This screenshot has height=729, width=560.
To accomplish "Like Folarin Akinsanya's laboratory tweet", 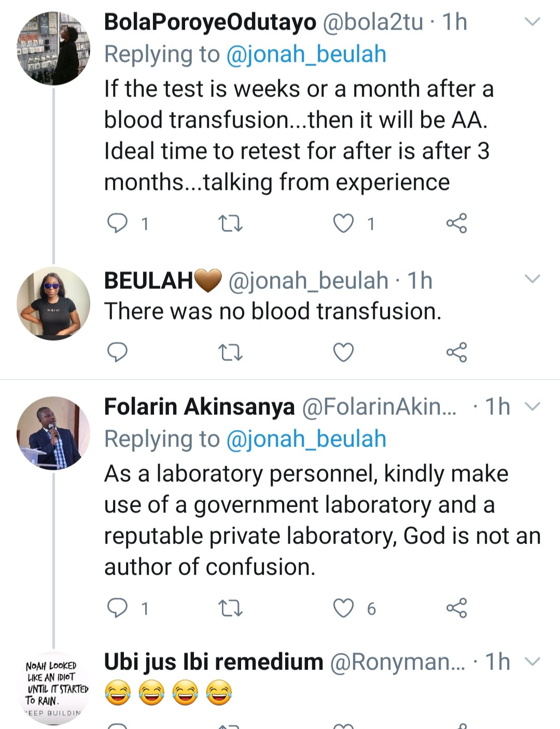I will coord(343,608).
